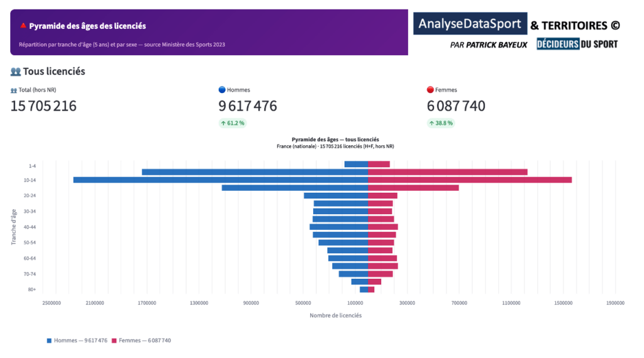Click the pink Femmes bar for 80+
This screenshot has height=358, width=644.
coord(371,290)
